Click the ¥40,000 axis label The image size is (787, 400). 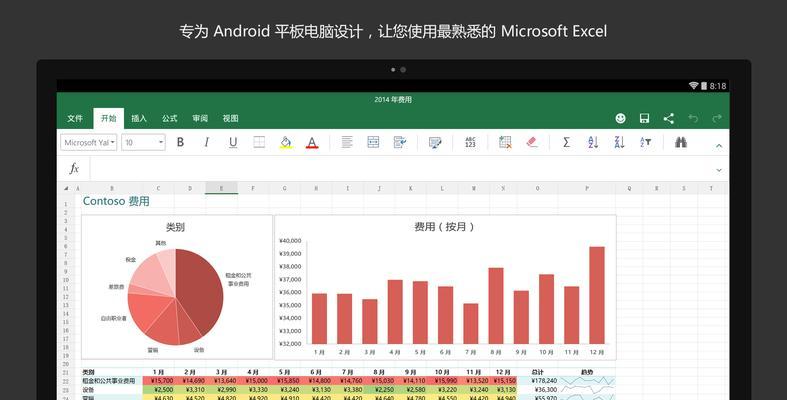pyautogui.click(x=290, y=241)
